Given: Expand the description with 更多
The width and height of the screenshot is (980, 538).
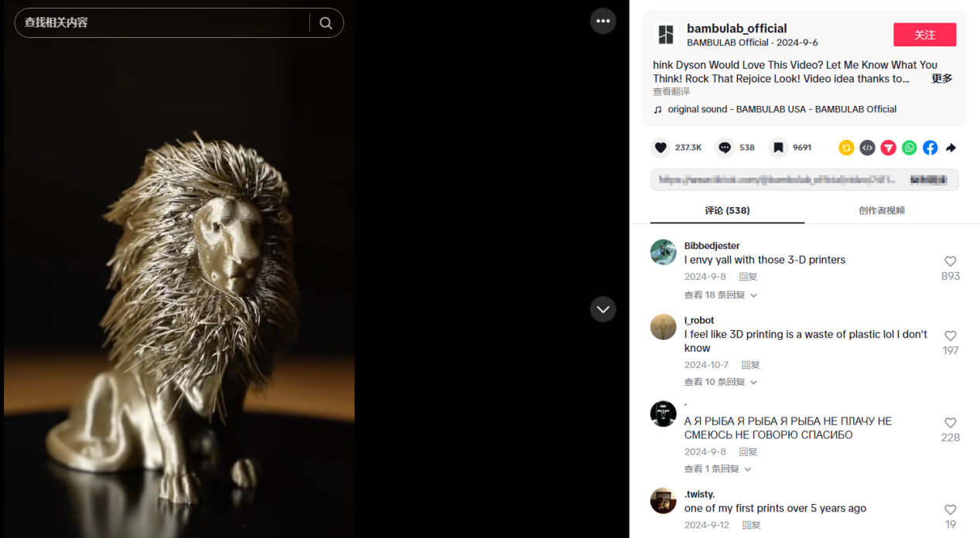Looking at the screenshot, I should pyautogui.click(x=941, y=79).
